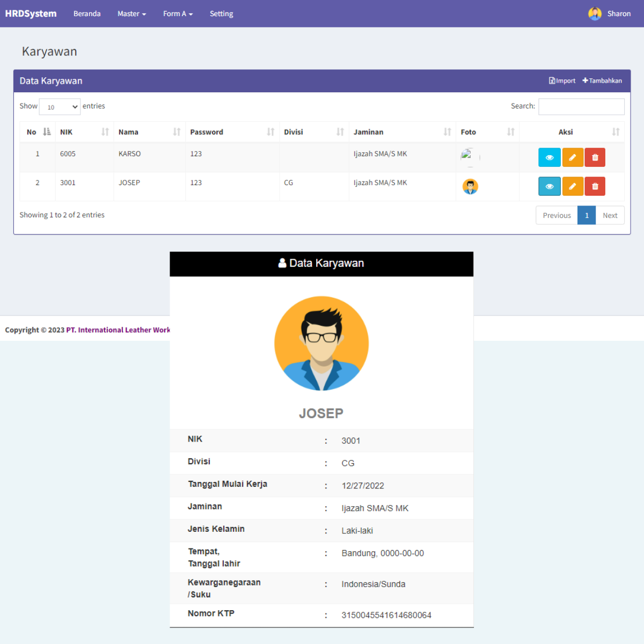Sort table by Password column

coord(232,132)
